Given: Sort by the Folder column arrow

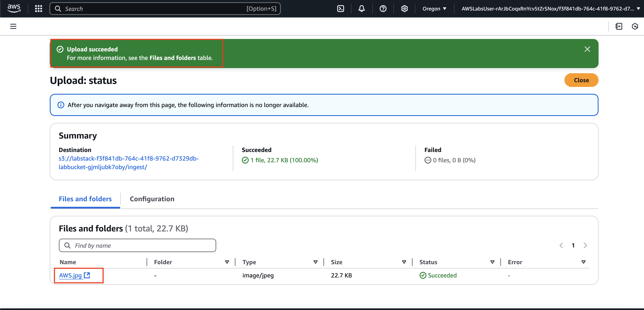Looking at the screenshot, I should pyautogui.click(x=227, y=262).
